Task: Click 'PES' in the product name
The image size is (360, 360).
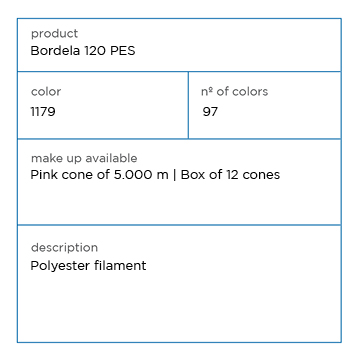Action: coord(123,51)
